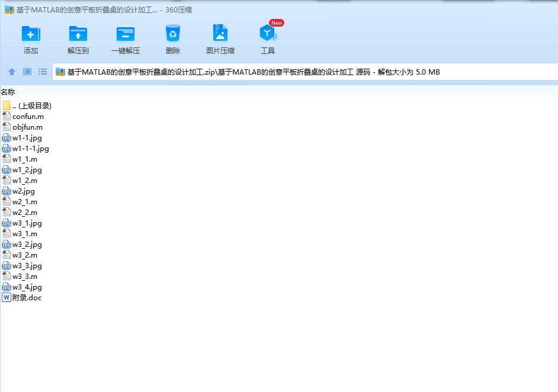Select the w1_2.m script file
Image resolution: width=558 pixels, height=392 pixels.
(20, 181)
